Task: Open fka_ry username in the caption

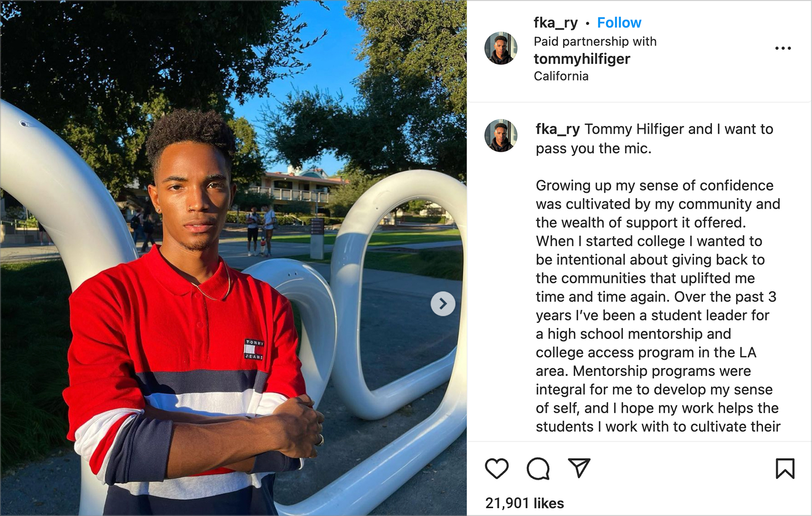Action: (x=558, y=129)
